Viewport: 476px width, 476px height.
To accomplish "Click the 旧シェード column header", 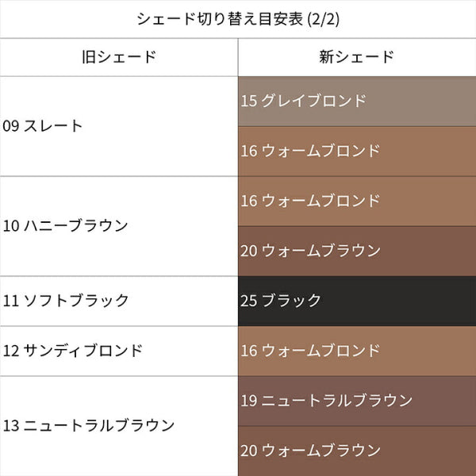I will pyautogui.click(x=118, y=57).
